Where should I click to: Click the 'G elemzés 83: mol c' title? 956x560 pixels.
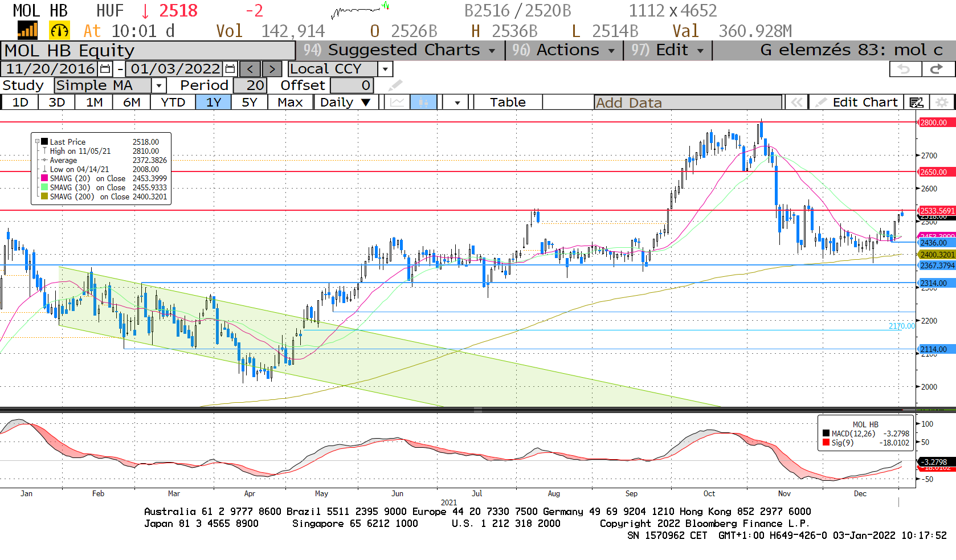(851, 50)
